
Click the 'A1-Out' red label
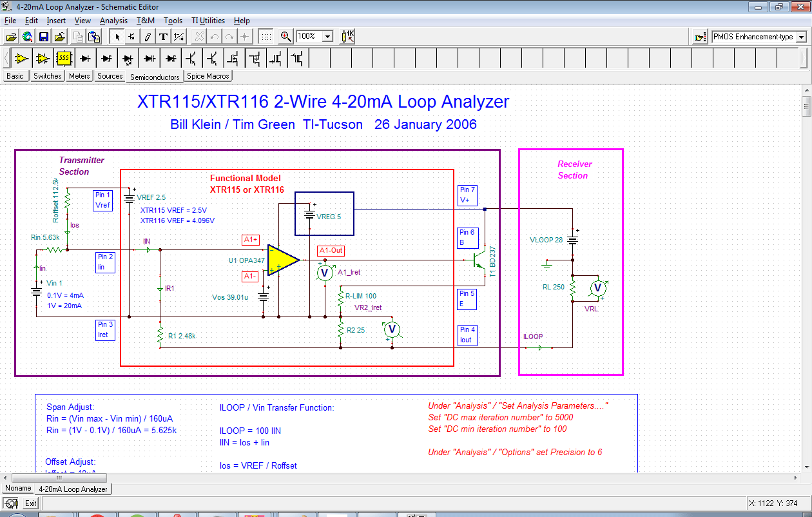tap(330, 251)
